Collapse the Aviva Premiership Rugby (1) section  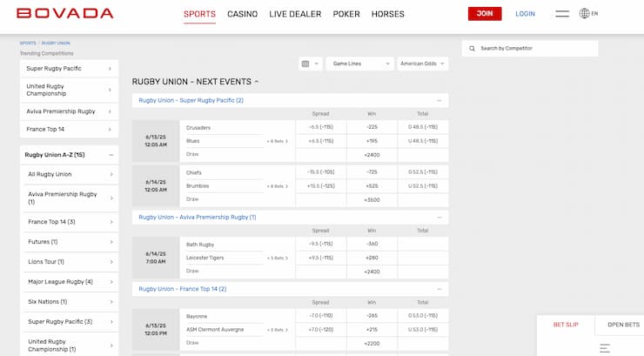(x=439, y=218)
